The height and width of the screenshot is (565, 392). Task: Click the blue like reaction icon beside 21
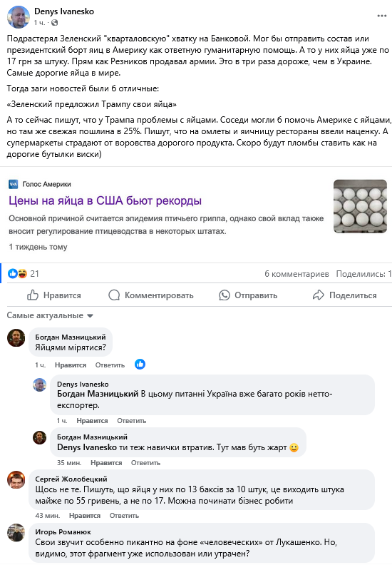point(13,273)
